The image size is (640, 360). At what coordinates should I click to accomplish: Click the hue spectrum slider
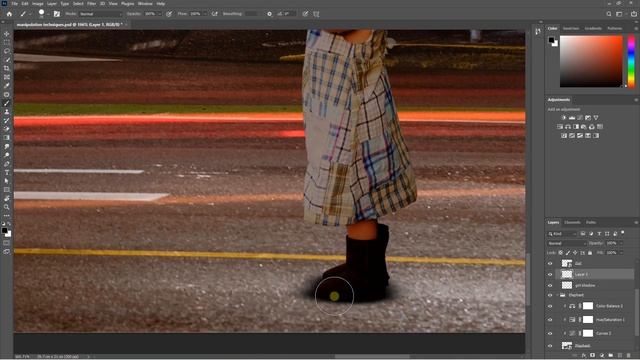coord(631,61)
